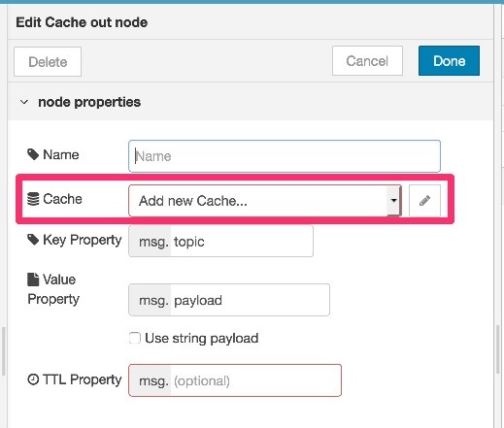Screen dimensions: 504x428
Task: Focus the Name text field
Action: point(285,156)
